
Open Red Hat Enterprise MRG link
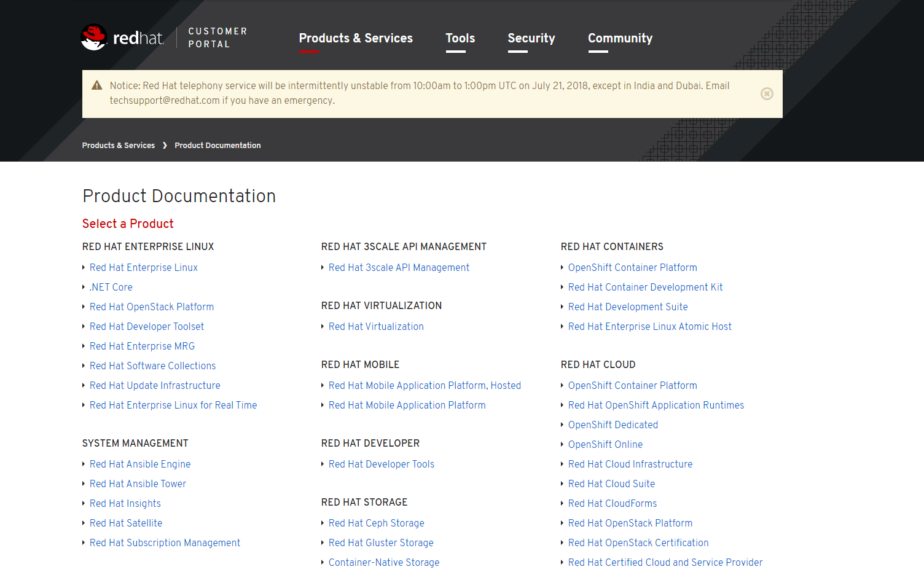[142, 347]
